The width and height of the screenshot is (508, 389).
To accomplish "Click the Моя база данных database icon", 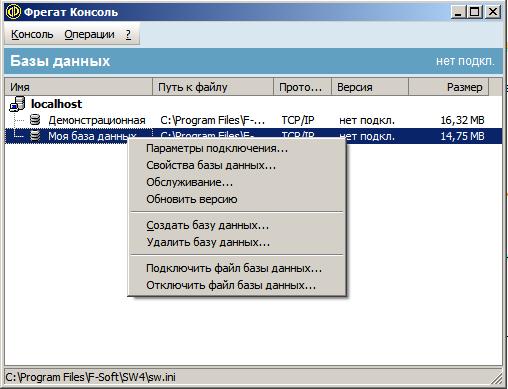I will pyautogui.click(x=35, y=136).
